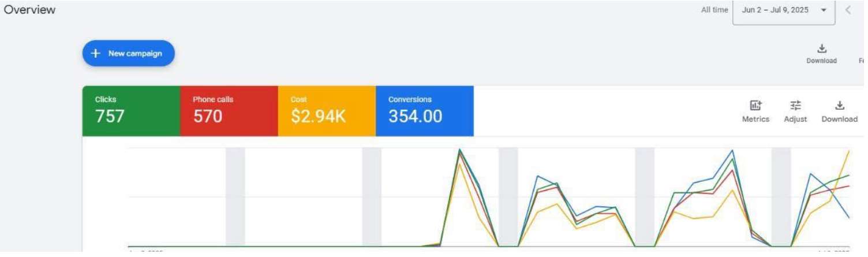Click the yellow Cost line's final peak
The width and height of the screenshot is (868, 257).
849,151
